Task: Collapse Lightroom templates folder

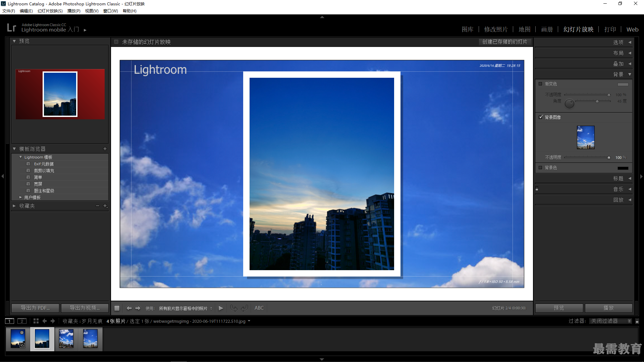Action: (20, 157)
